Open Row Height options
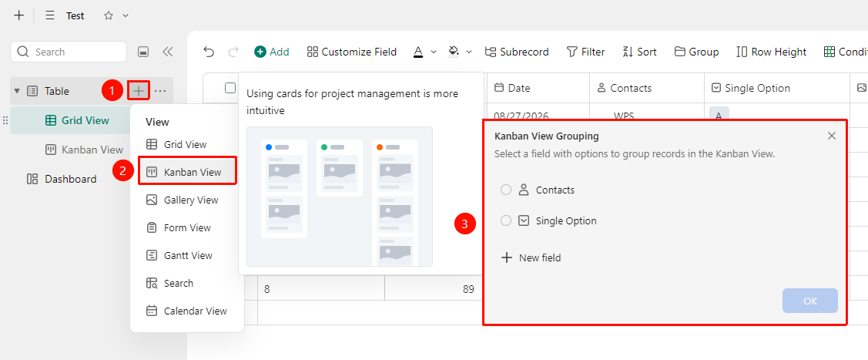 point(771,52)
